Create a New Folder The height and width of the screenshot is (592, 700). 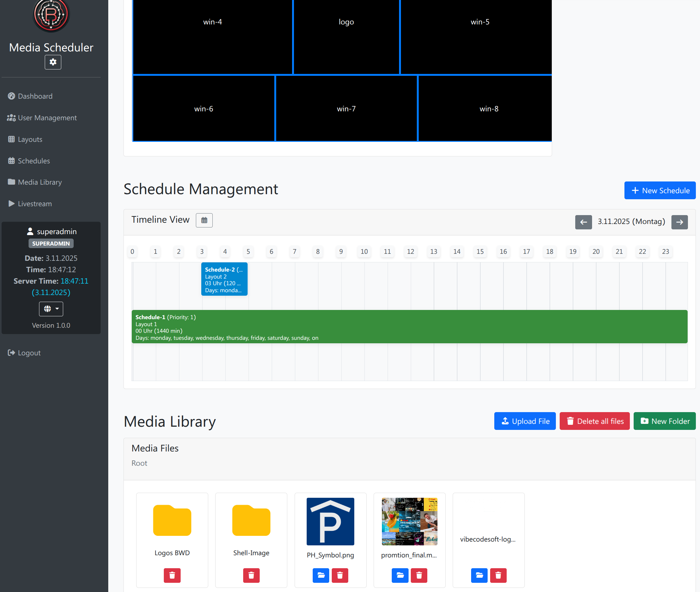point(664,421)
